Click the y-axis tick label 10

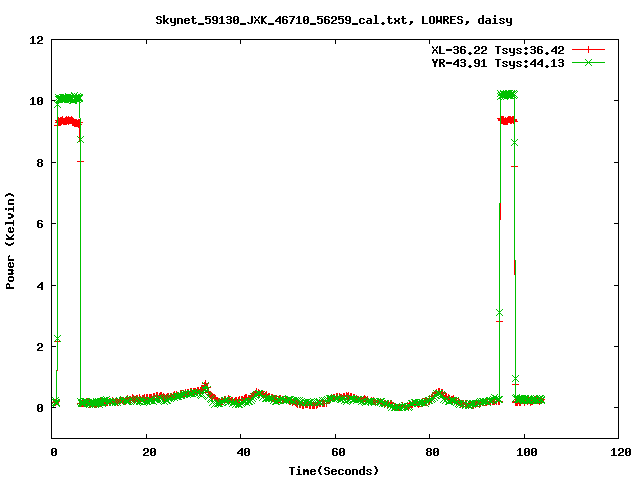tap(36, 101)
